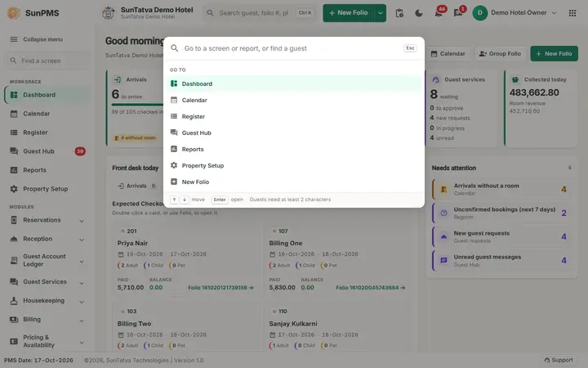Click the Arrivals progress bar
Image resolution: width=588 pixels, height=368 pixels.
tap(137, 104)
